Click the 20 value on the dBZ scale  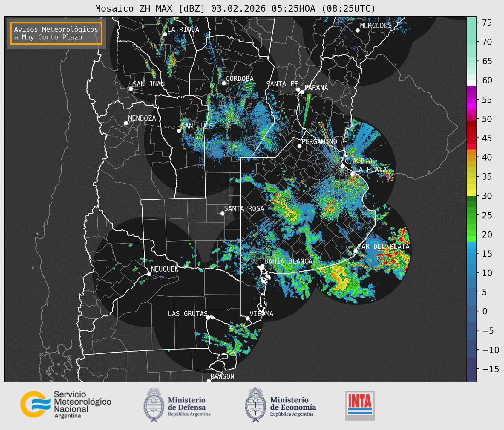pos(487,234)
